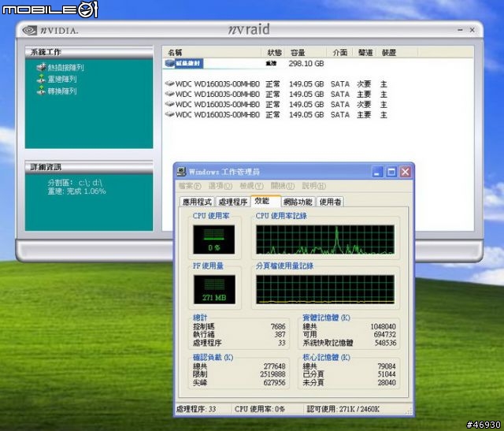Close the nvraid window

point(472,30)
